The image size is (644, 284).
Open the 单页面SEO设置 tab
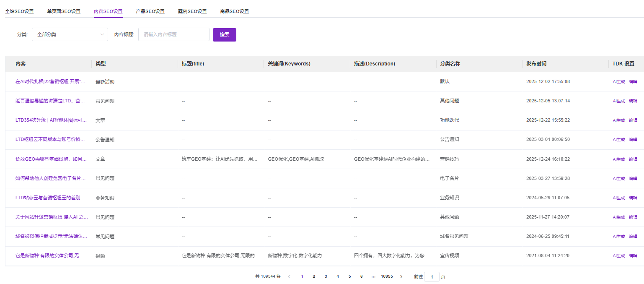pyautogui.click(x=64, y=11)
